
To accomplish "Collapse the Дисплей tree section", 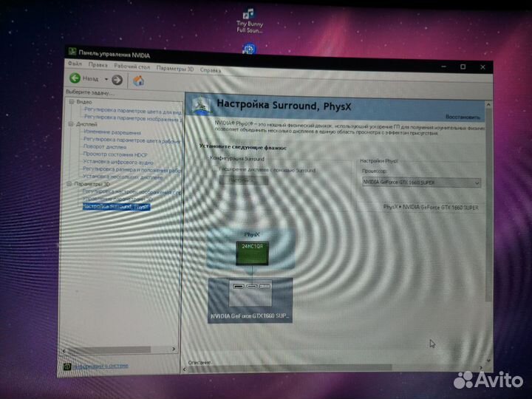I will click(72, 124).
